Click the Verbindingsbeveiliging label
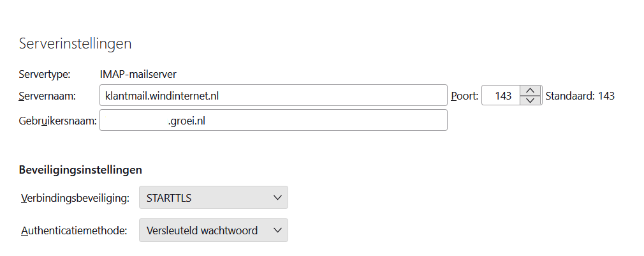This screenshot has height=256, width=644. pos(75,198)
